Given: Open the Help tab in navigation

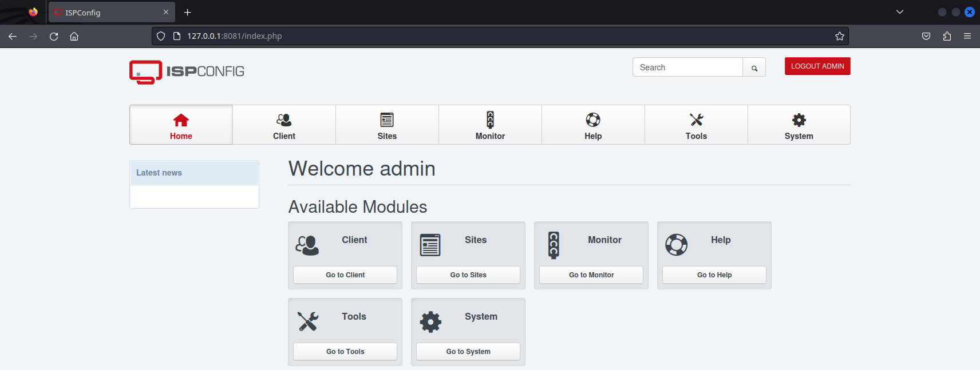Looking at the screenshot, I should pyautogui.click(x=593, y=125).
